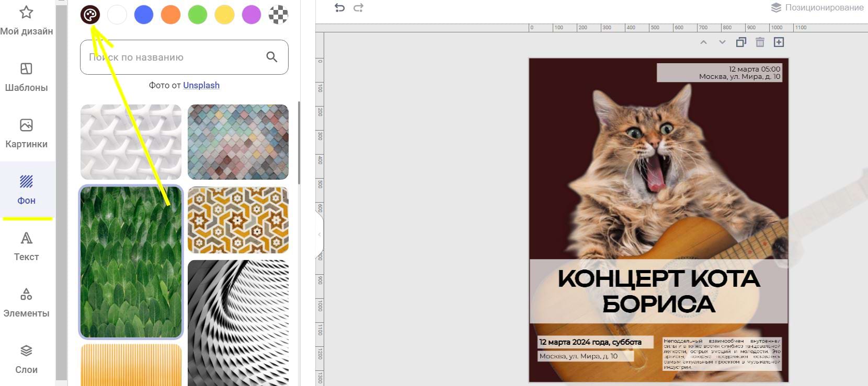Open the 'Мой дизайн' sidebar tab
868x386 pixels.
coord(26,21)
